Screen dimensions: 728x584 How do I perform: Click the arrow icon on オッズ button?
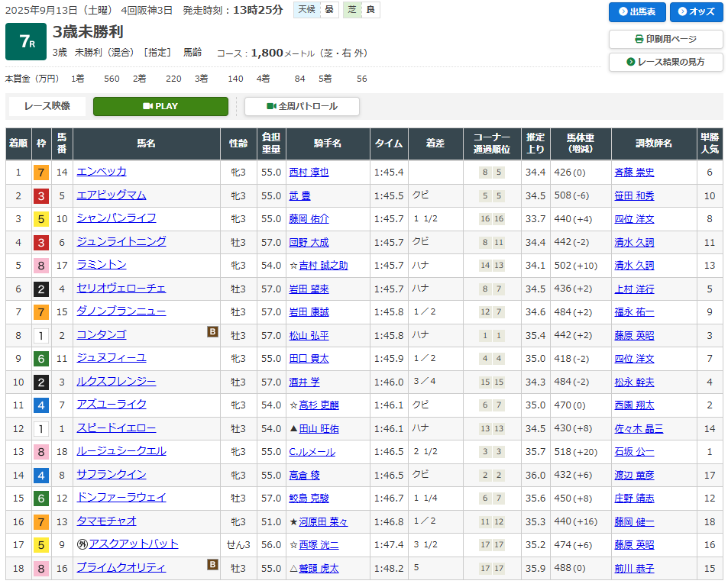point(682,12)
